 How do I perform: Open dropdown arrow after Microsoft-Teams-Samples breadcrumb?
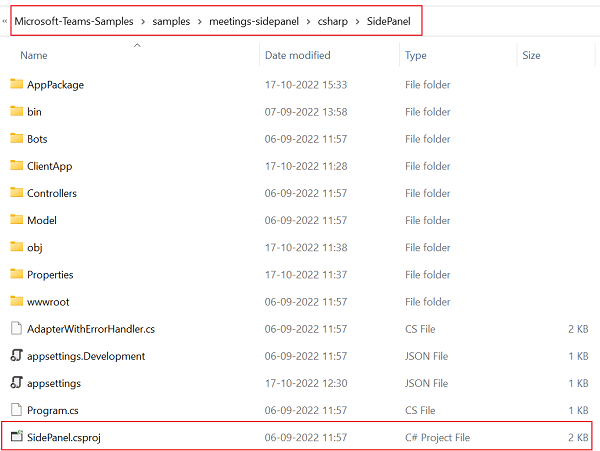click(143, 22)
